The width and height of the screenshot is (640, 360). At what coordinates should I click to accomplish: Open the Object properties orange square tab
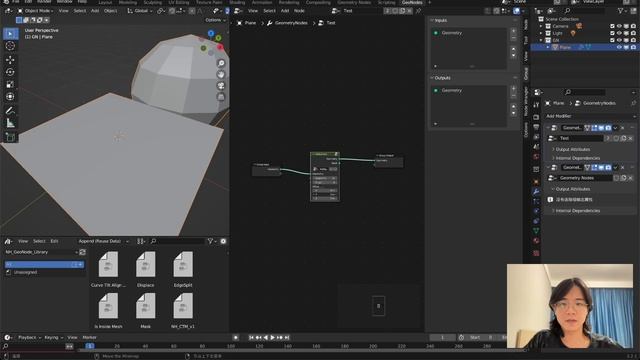coord(536,182)
